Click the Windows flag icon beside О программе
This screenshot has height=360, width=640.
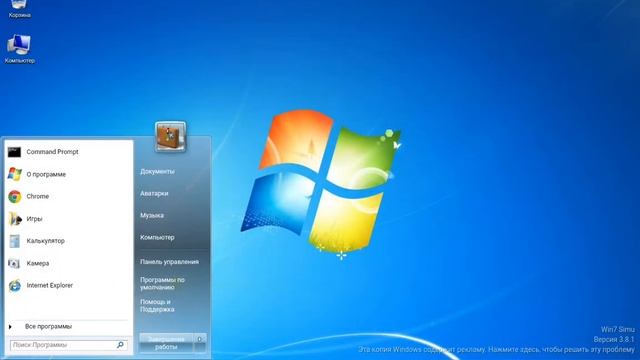(x=15, y=174)
